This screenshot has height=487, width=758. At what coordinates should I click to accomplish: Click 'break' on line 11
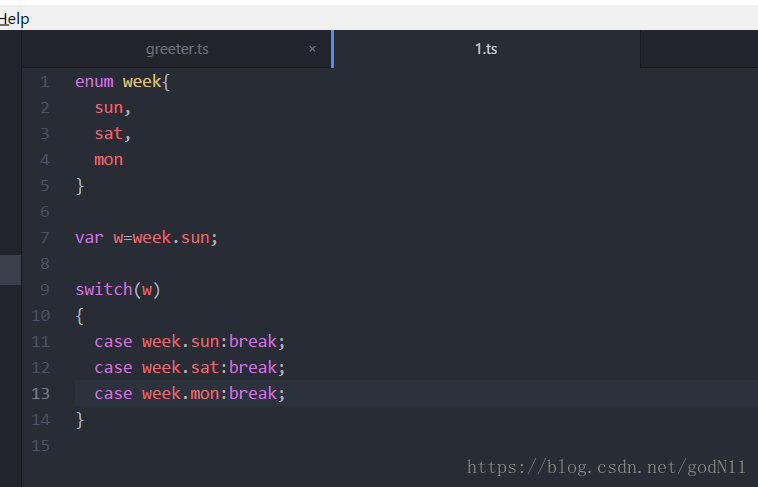pos(253,341)
